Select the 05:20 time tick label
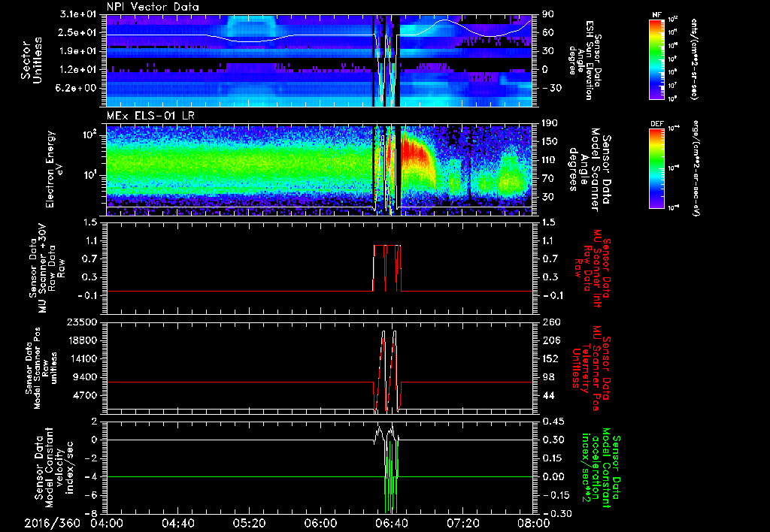 [x=249, y=523]
